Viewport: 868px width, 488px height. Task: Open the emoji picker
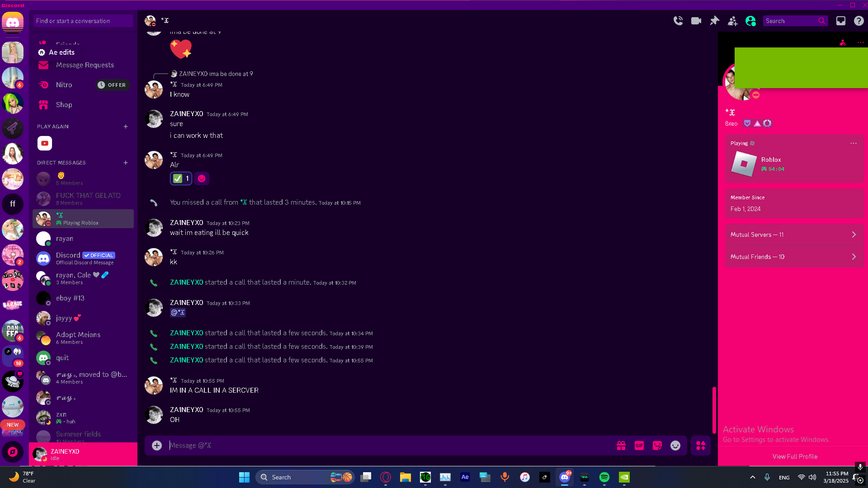tap(675, 446)
